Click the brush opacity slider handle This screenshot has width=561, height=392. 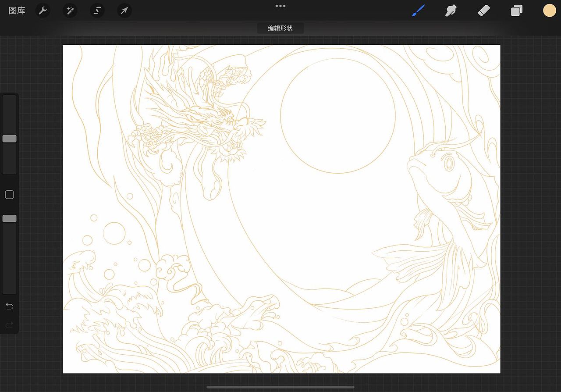[10, 218]
